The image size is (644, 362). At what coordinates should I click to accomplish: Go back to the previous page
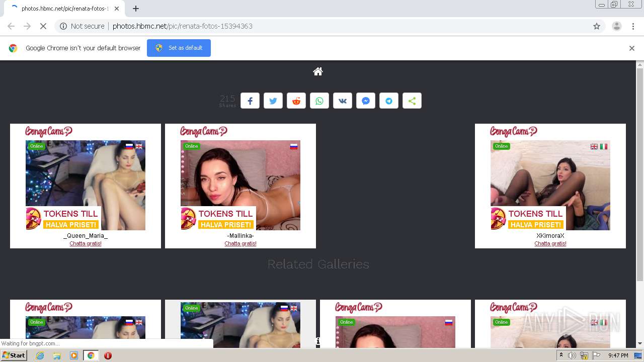point(11,26)
